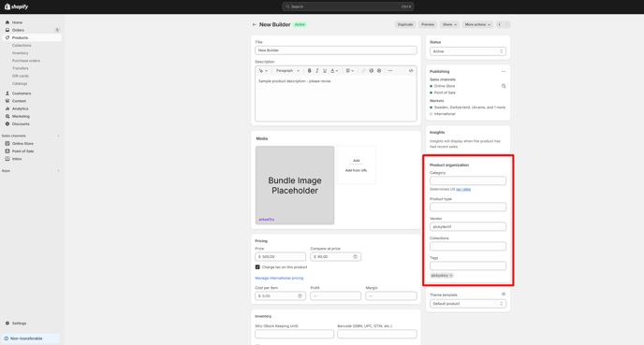Click the insert image icon in editor
Viewport: 644px width, 345px height.
372,70
